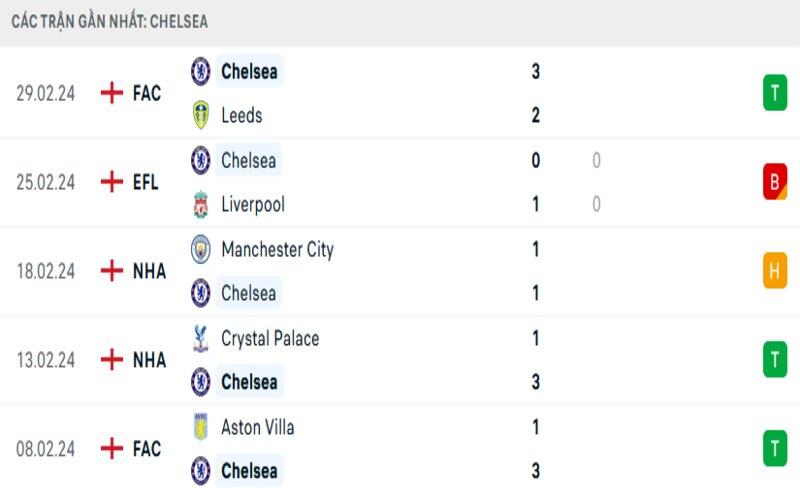Click the red B result badge
800x500 pixels.
[774, 182]
